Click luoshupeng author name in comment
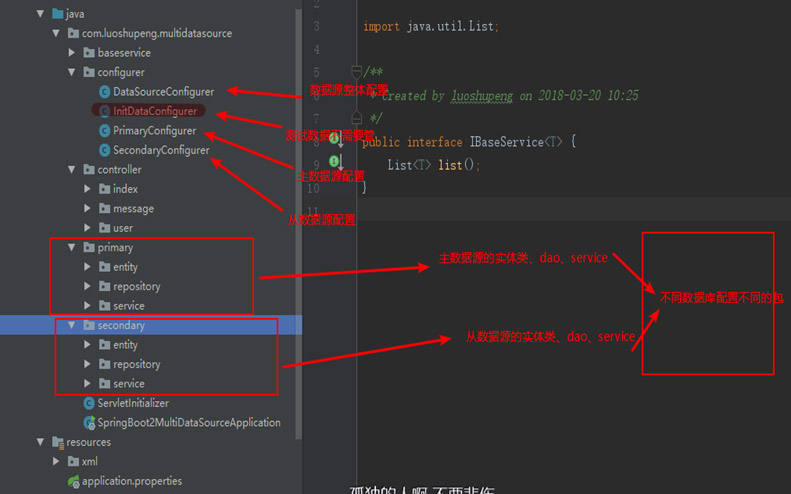The height and width of the screenshot is (494, 791). click(482, 95)
